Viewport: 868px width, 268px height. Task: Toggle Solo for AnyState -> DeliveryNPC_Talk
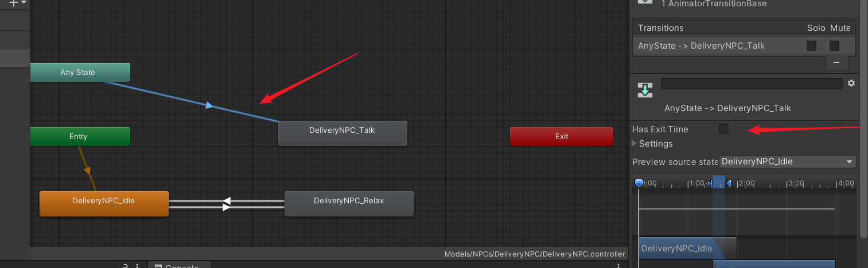(x=811, y=46)
